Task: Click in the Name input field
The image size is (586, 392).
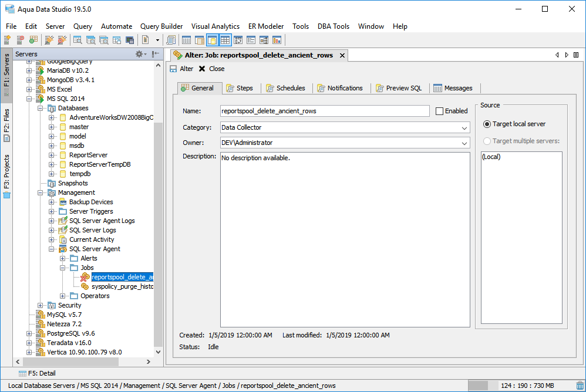Action: (x=325, y=111)
